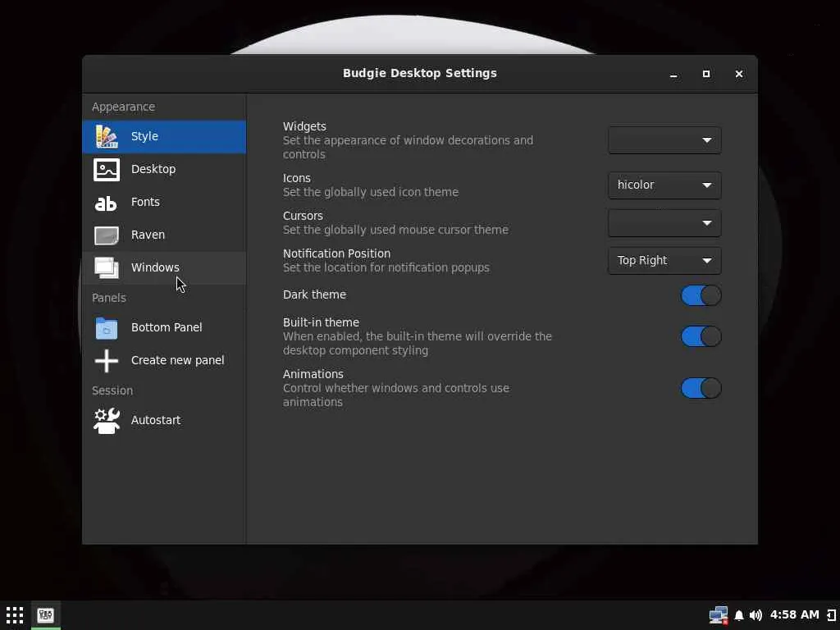Minimize the Budgie Desktop Settings window
The image size is (840, 630).
click(x=673, y=75)
